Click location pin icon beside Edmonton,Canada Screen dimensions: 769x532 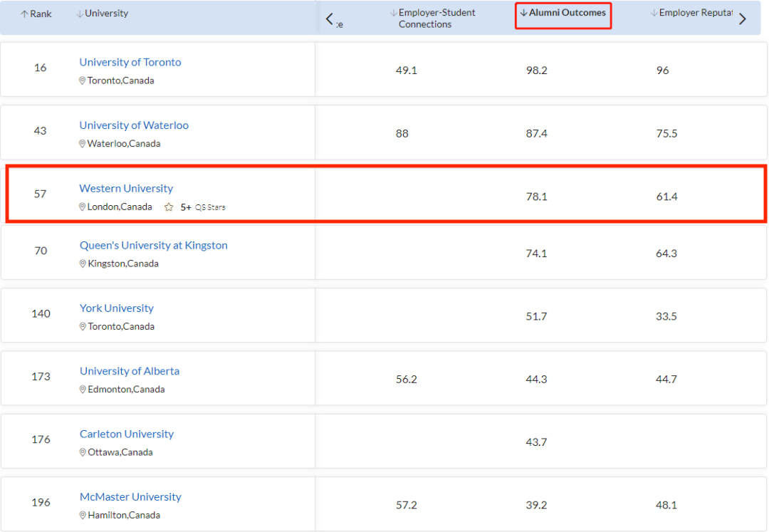tap(83, 390)
